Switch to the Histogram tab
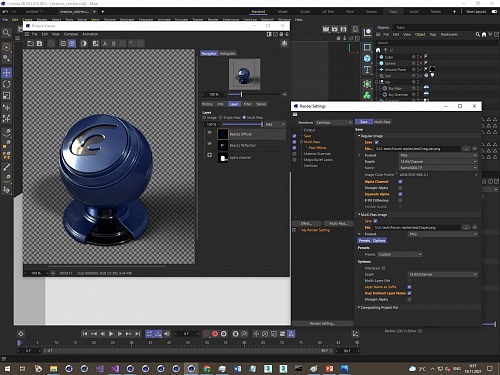The image size is (500, 375). coord(228,53)
